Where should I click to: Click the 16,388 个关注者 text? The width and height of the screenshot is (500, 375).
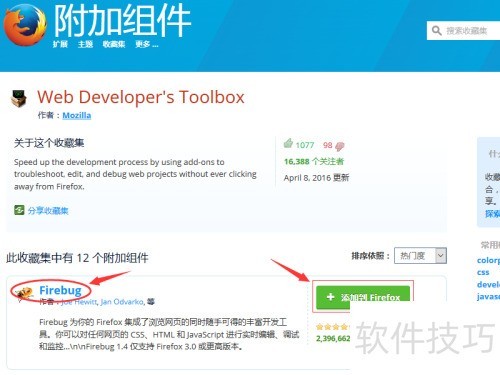314,162
